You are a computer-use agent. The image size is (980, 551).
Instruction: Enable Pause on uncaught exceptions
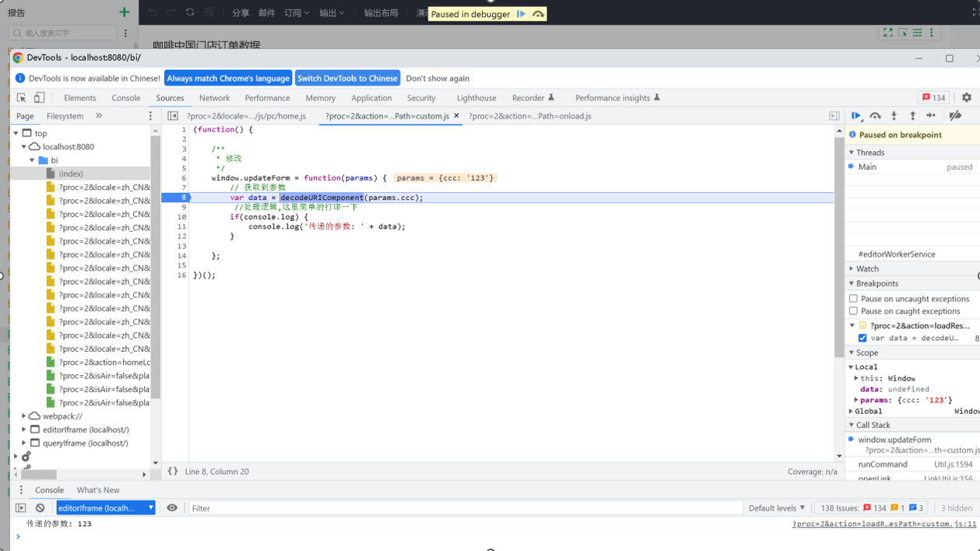(x=853, y=298)
